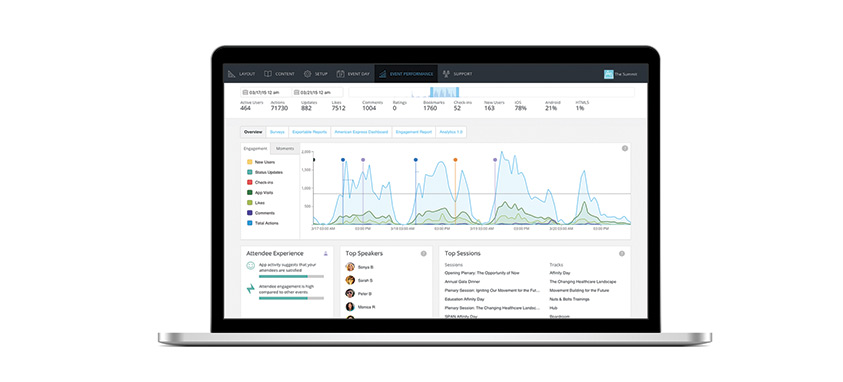
Task: Open the Setup gear icon
Action: tap(308, 74)
